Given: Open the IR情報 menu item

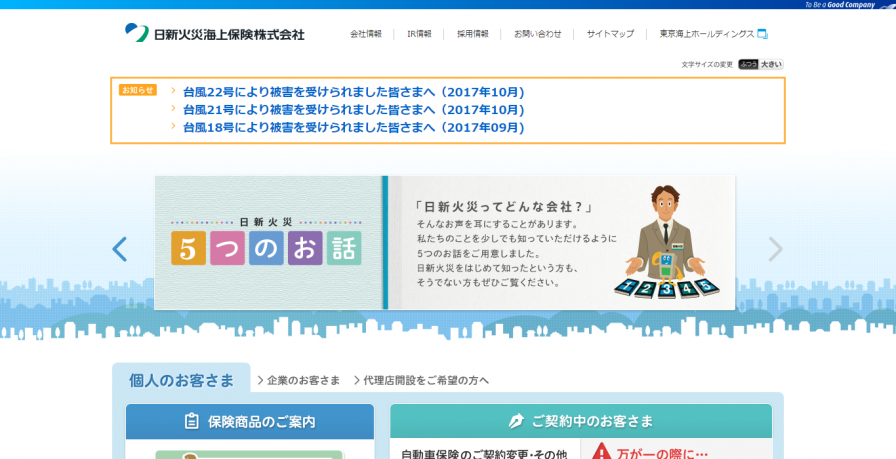Looking at the screenshot, I should click(x=419, y=34).
